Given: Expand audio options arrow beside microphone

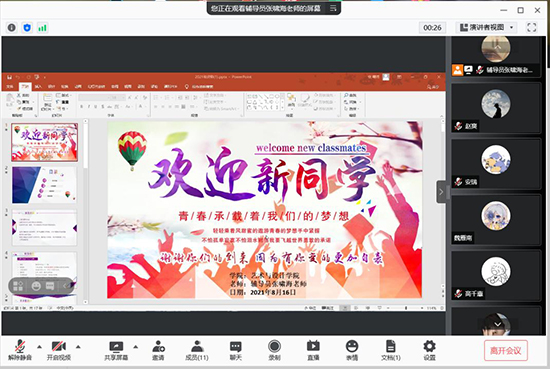Looking at the screenshot, I should (x=39, y=347).
